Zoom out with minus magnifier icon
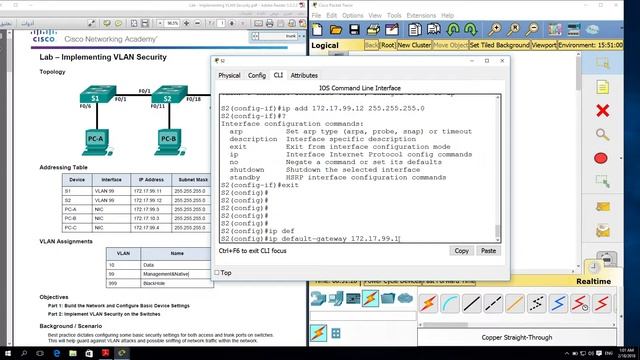 click(532, 29)
